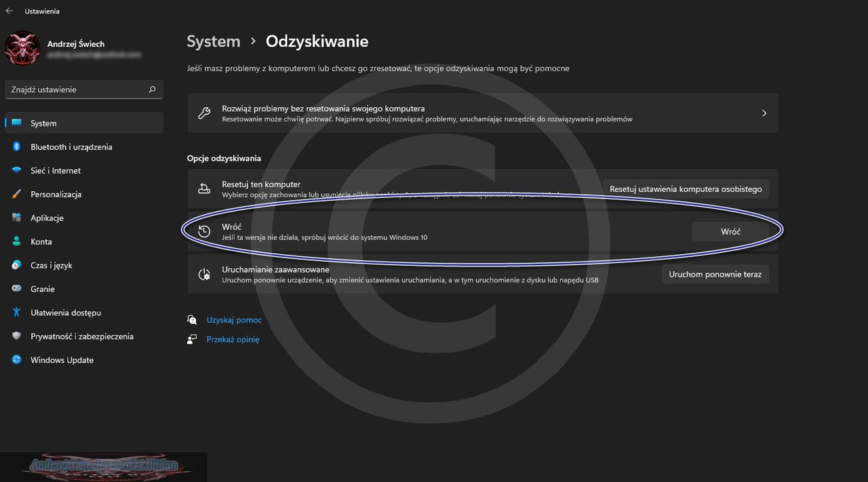Expand the Rozwiąż problemy chevron
868x482 pixels.
[x=764, y=113]
